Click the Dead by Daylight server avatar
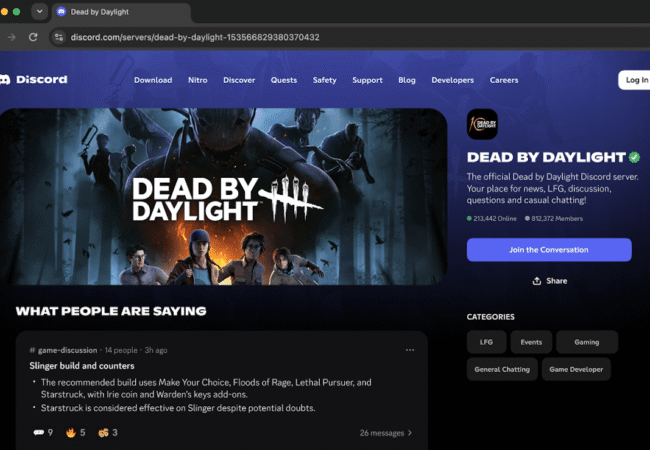Image resolution: width=650 pixels, height=450 pixels. pos(482,124)
